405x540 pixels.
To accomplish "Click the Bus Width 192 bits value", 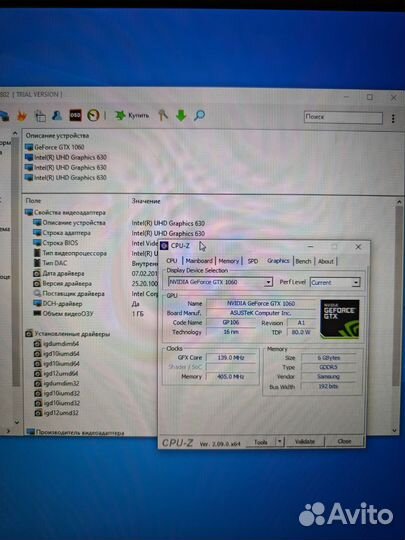I will point(329,386).
